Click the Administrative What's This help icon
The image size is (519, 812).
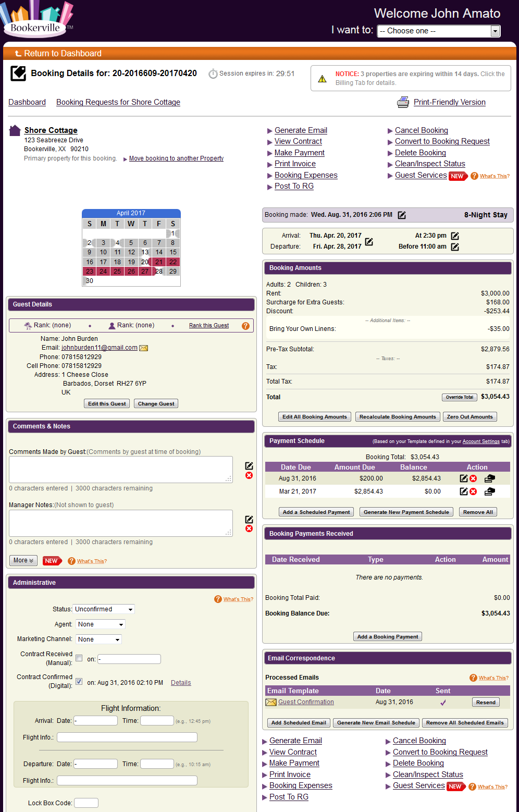218,599
